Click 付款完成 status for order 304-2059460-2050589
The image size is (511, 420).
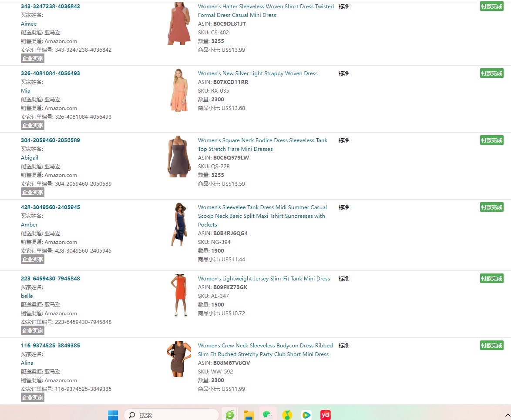491,140
